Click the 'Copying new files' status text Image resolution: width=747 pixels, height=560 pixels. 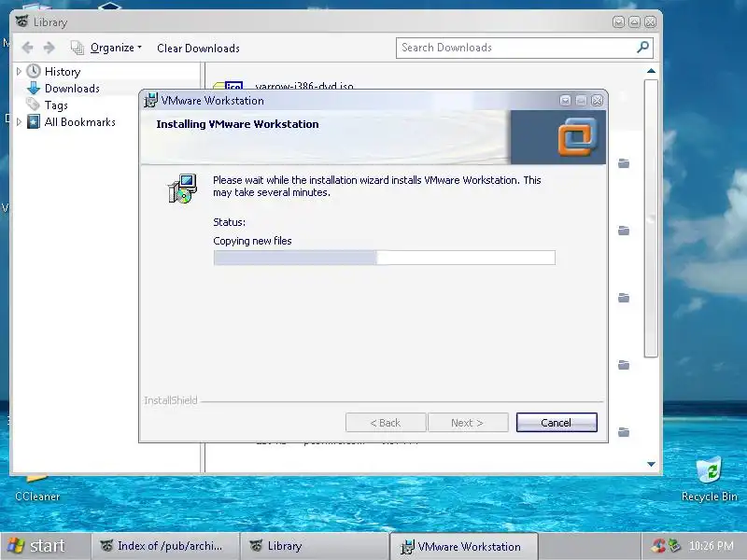252,241
